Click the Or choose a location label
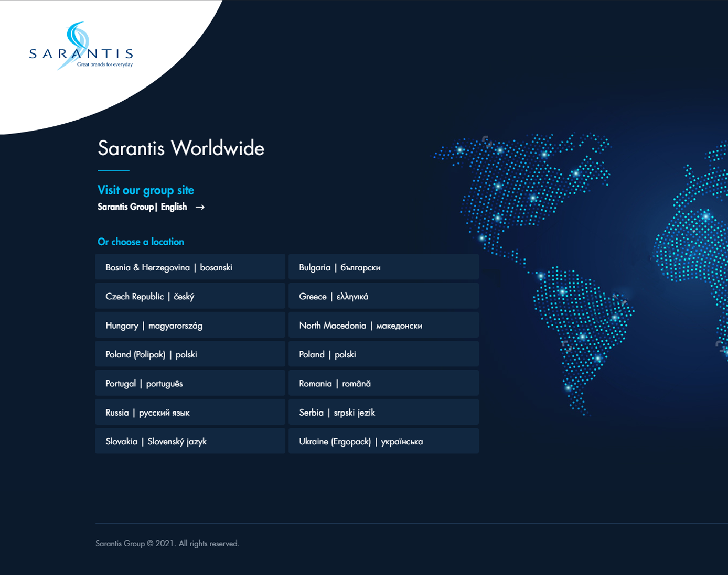Viewport: 728px width, 575px height. tap(140, 241)
